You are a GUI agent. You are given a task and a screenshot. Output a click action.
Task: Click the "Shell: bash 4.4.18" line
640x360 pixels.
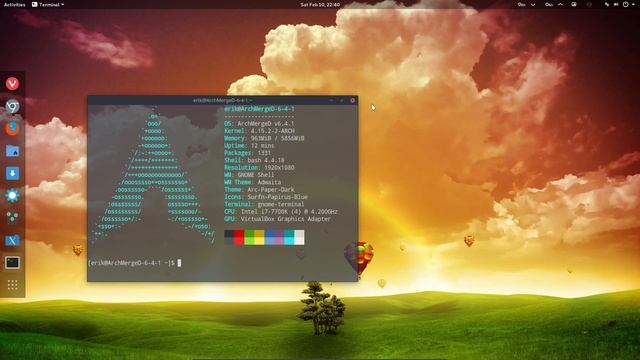tap(254, 160)
